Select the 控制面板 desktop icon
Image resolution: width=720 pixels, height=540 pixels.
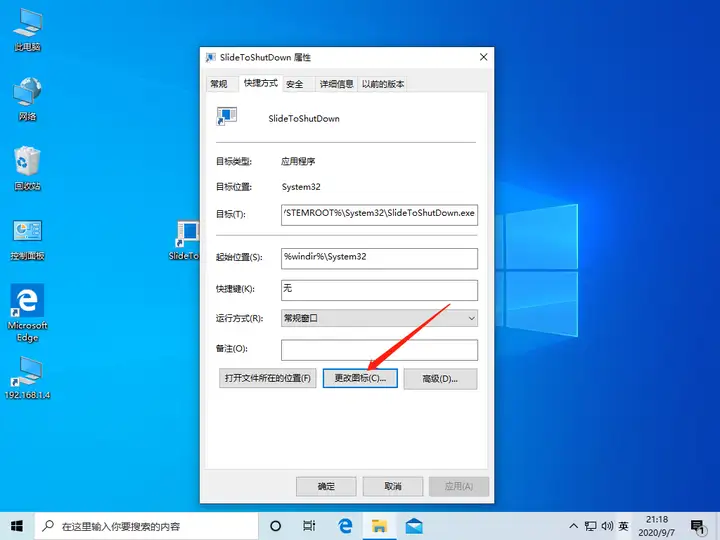(x=28, y=240)
